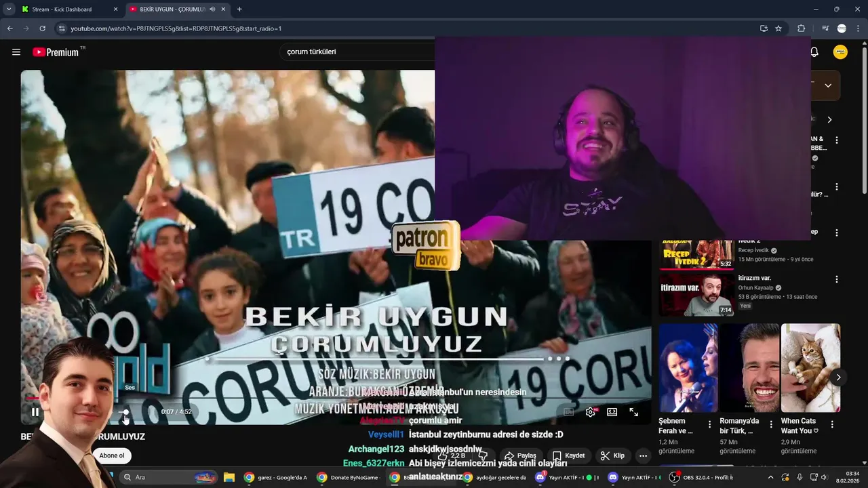
Task: Click YouTube search box çorum türküleri
Action: 357,52
